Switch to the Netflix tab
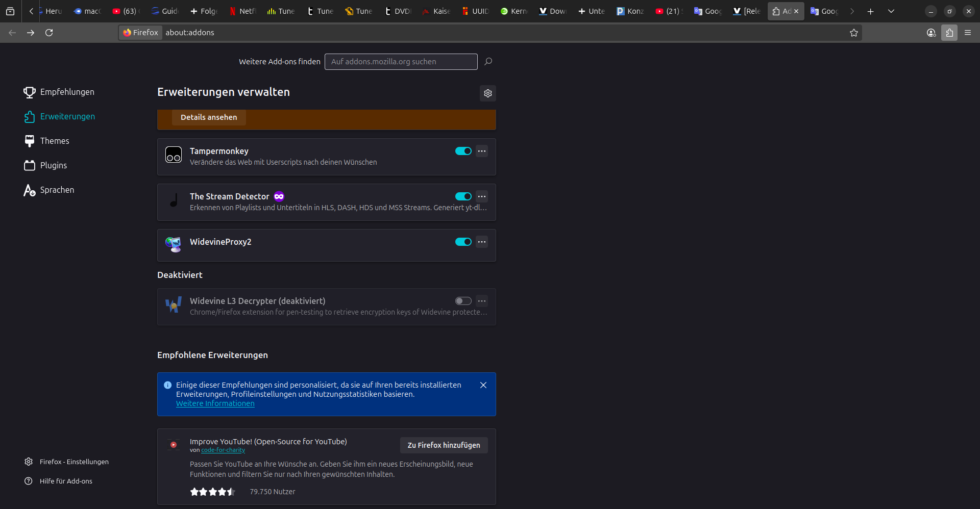This screenshot has height=509, width=980. pyautogui.click(x=243, y=11)
